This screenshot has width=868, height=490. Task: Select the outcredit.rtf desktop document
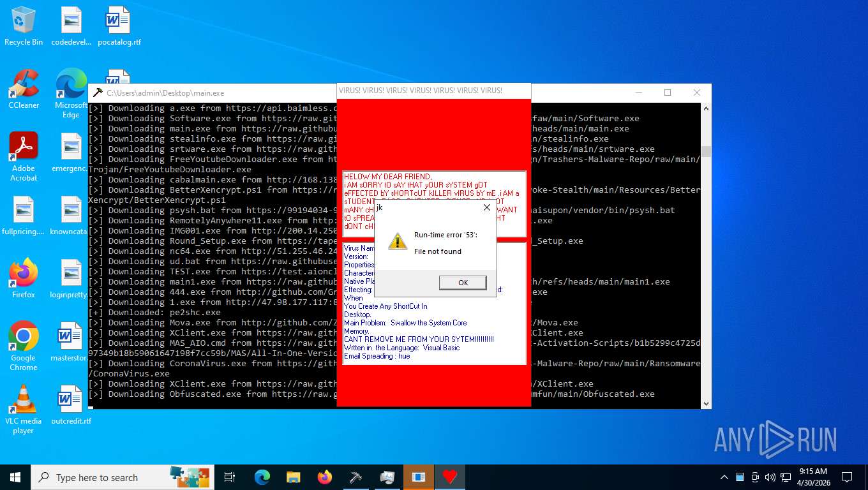pyautogui.click(x=71, y=405)
